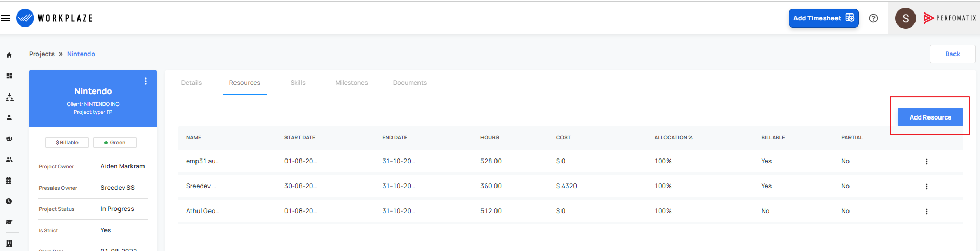Click the Nintendo project card title
This screenshot has width=980, height=251.
[x=93, y=91]
